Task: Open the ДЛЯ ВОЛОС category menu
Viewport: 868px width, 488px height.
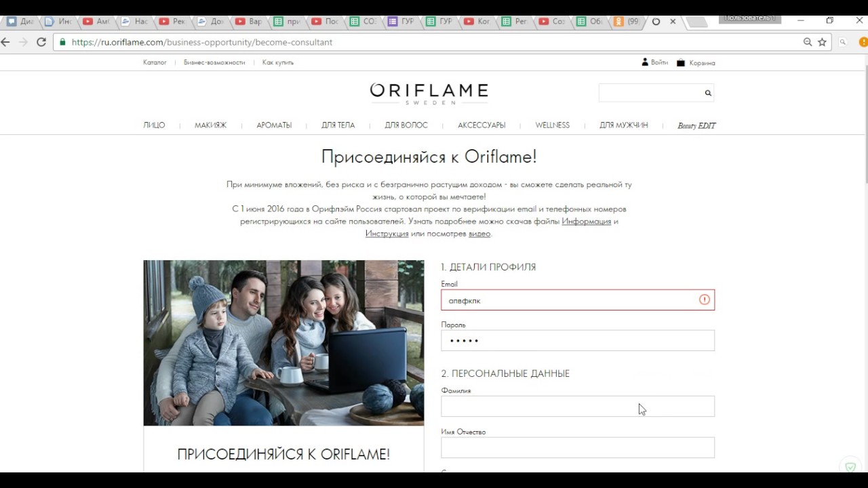Action: [x=406, y=125]
